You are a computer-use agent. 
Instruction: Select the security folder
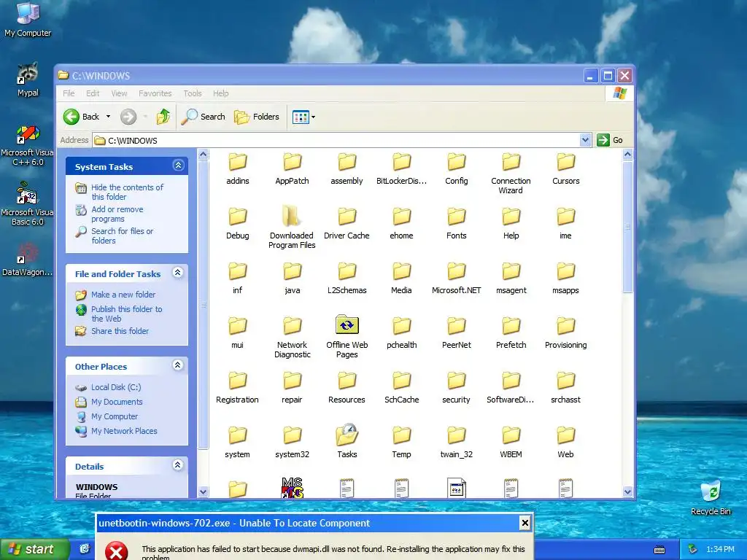[x=456, y=388]
